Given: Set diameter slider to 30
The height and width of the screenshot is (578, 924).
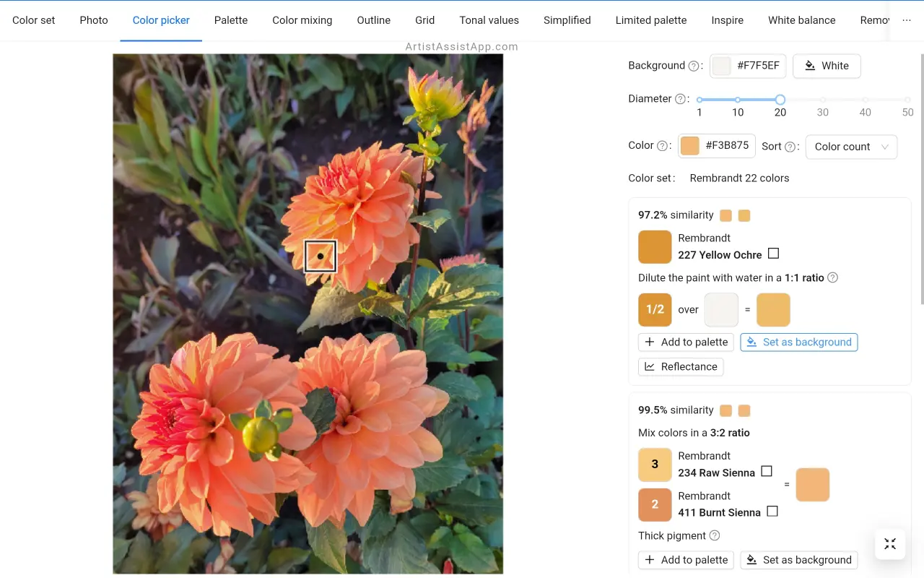Looking at the screenshot, I should [823, 100].
